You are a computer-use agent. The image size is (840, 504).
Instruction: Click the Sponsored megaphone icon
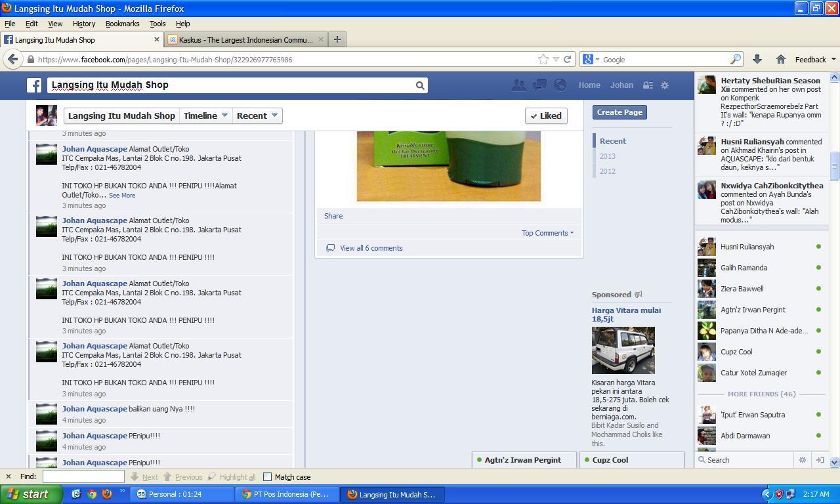[638, 295]
